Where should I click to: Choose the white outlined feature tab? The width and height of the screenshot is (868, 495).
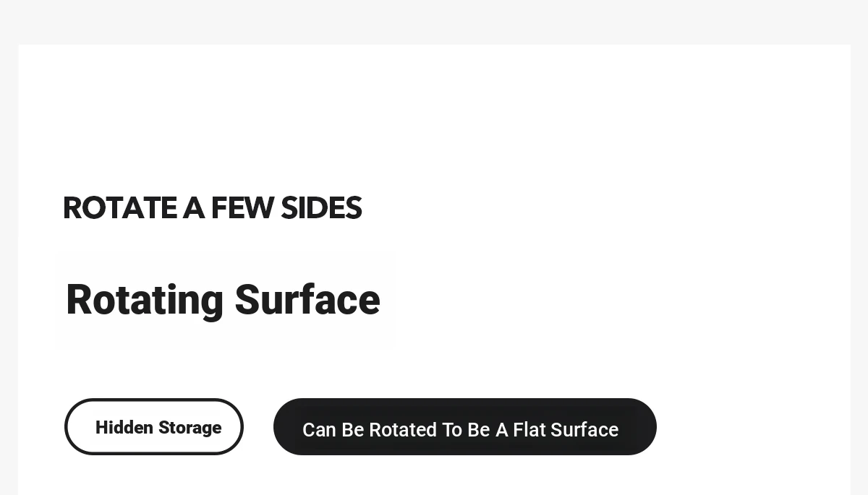tap(154, 426)
